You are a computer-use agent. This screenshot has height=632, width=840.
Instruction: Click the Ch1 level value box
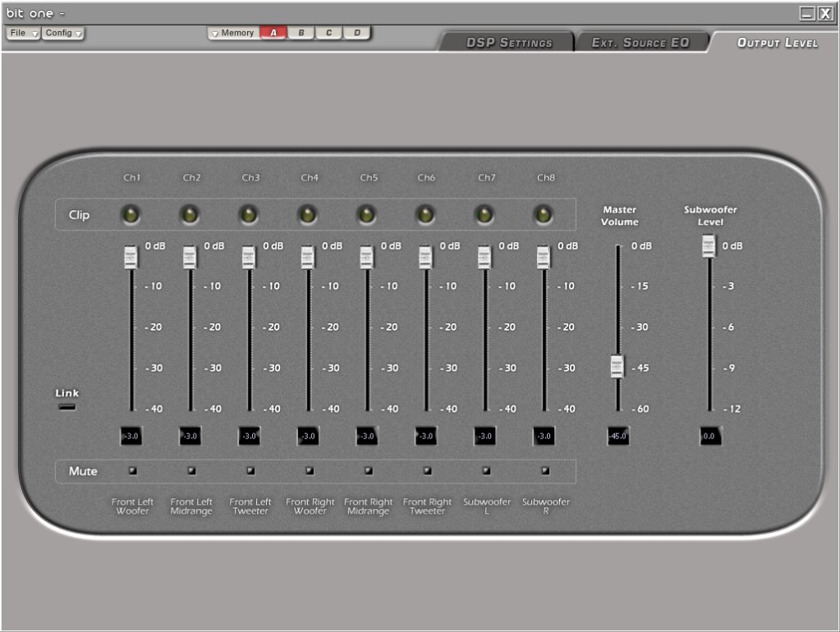pos(131,436)
